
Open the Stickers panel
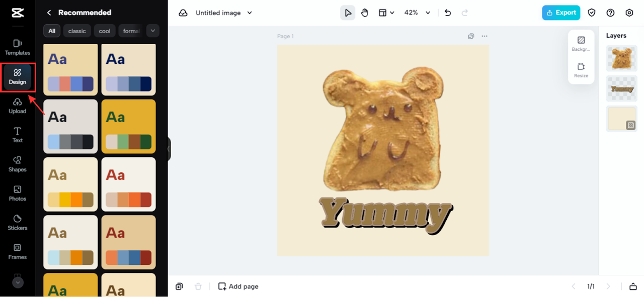click(18, 222)
